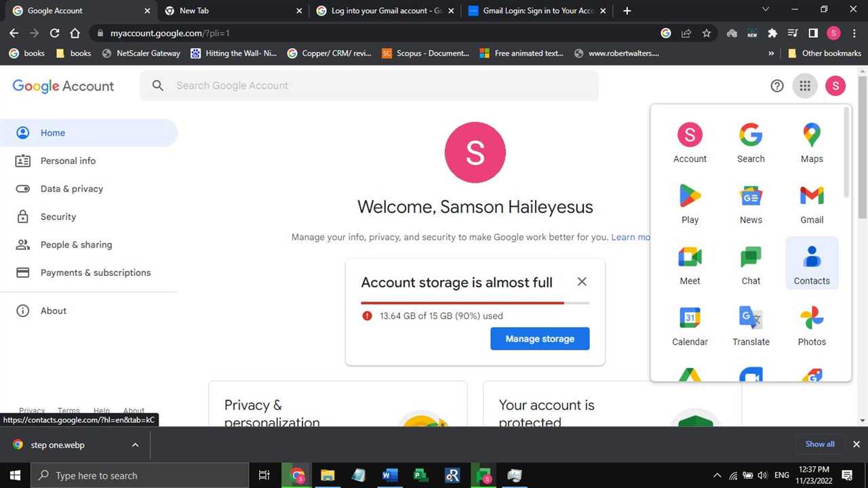Open Data & privacy in the sidebar
This screenshot has width=868, height=488.
(x=89, y=188)
